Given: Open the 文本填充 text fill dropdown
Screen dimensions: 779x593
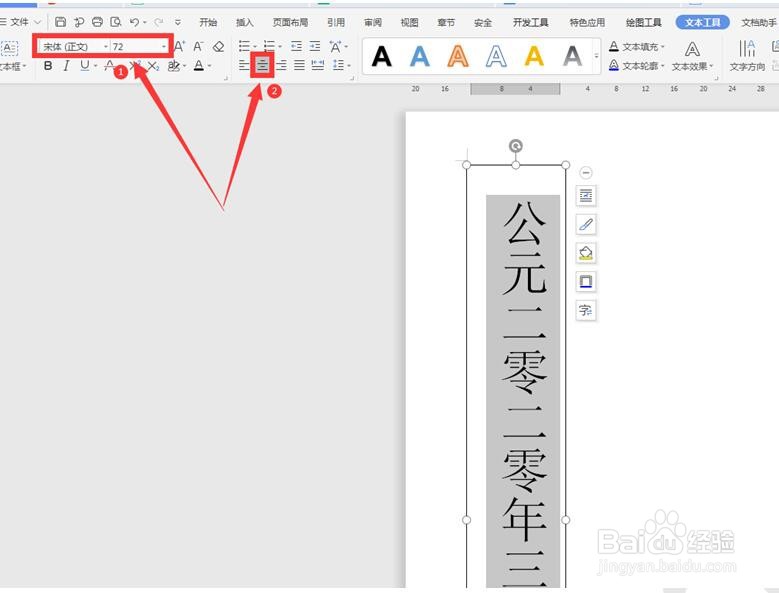Looking at the screenshot, I should pos(637,47).
